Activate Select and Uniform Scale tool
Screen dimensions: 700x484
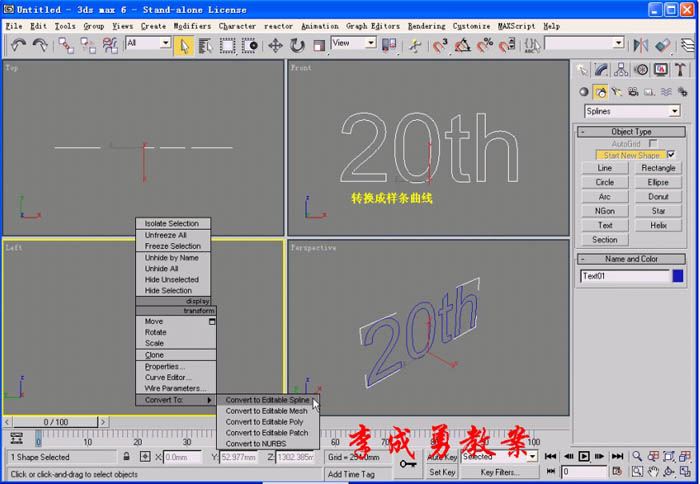pos(319,46)
